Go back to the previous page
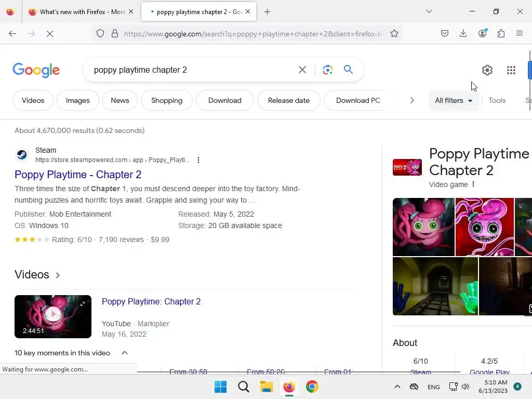The width and height of the screenshot is (532, 399). (x=12, y=34)
